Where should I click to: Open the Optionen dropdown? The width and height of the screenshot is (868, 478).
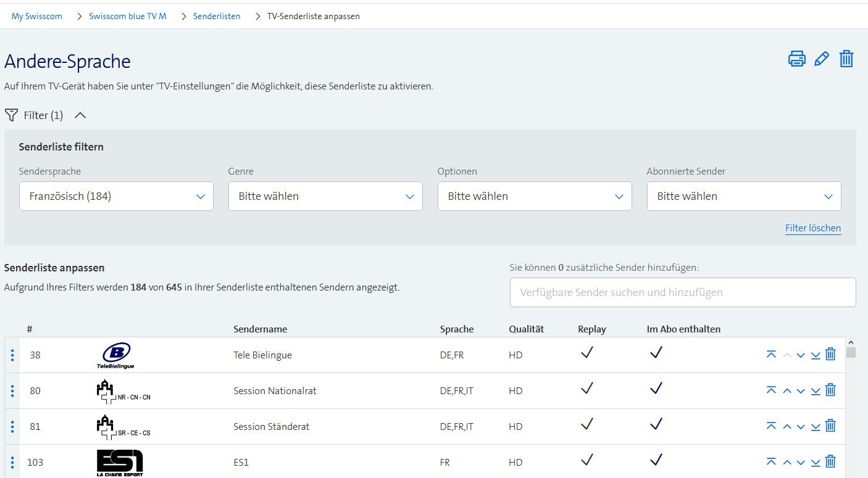(x=535, y=196)
